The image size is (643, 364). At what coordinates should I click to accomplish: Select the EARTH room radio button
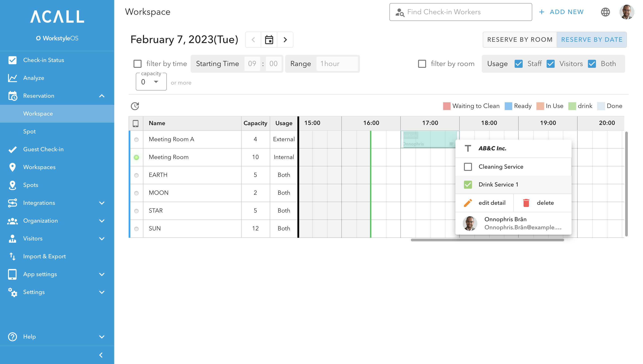[x=136, y=175]
